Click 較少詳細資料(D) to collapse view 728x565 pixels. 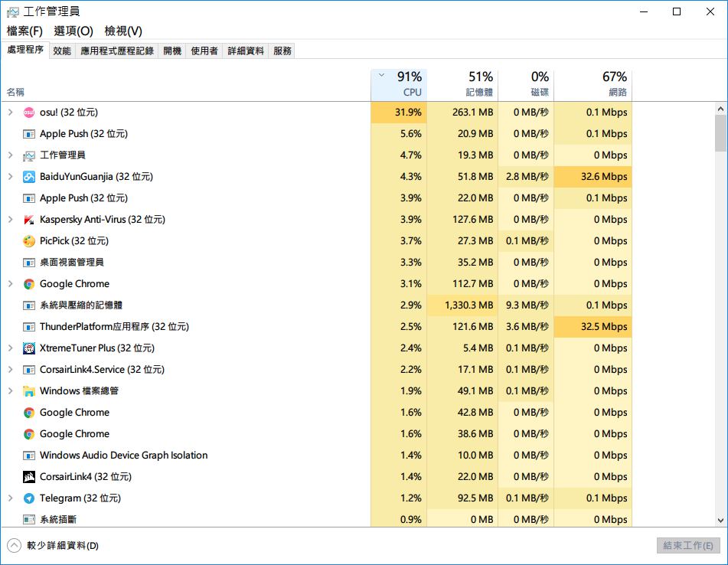pyautogui.click(x=53, y=546)
